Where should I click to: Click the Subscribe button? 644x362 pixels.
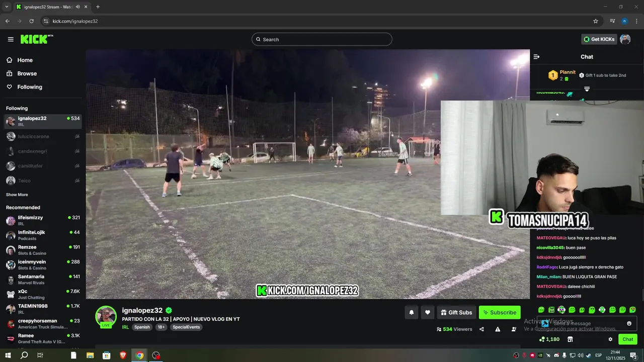point(500,312)
